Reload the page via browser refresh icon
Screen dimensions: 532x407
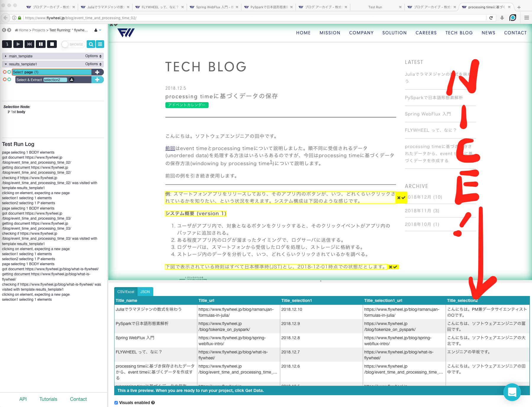(x=491, y=18)
